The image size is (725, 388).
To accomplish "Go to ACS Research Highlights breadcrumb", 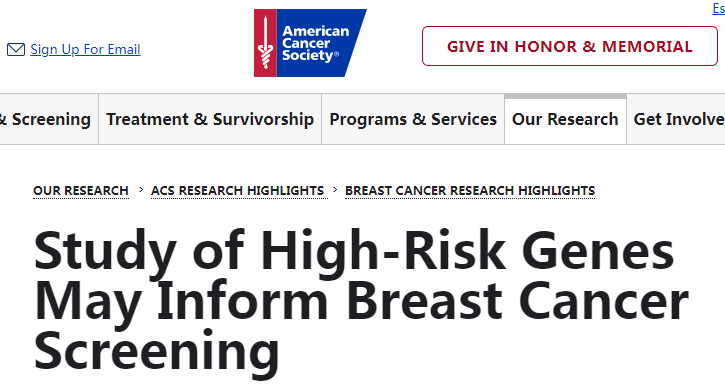I will (x=238, y=191).
